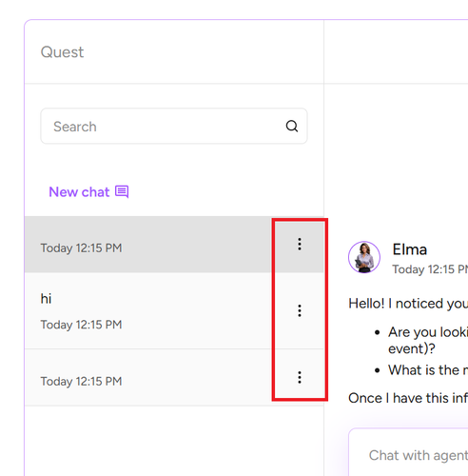Start a conversation via New chat link
This screenshot has width=468, height=476.
[79, 192]
